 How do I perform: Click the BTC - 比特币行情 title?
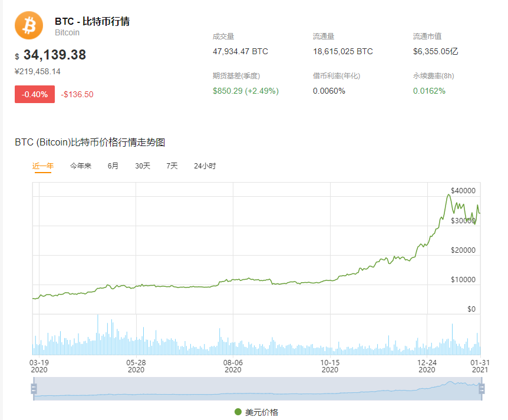(92, 21)
